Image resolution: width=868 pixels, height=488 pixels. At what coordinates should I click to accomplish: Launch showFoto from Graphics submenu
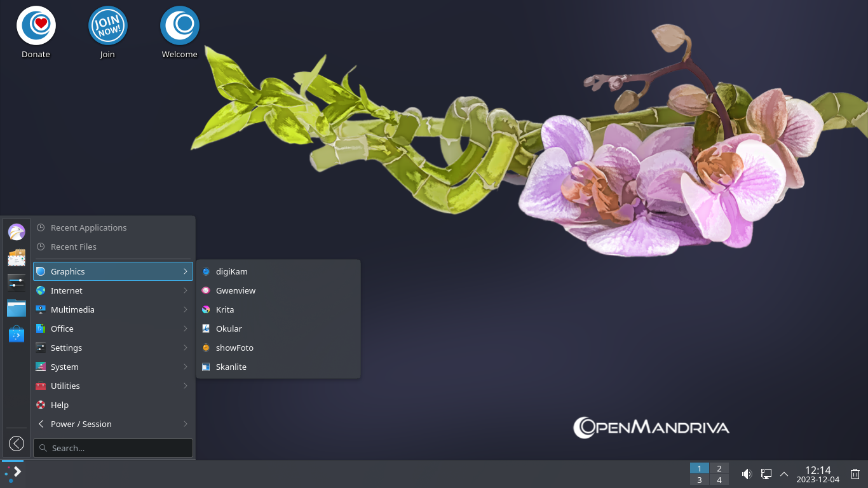[x=278, y=348]
